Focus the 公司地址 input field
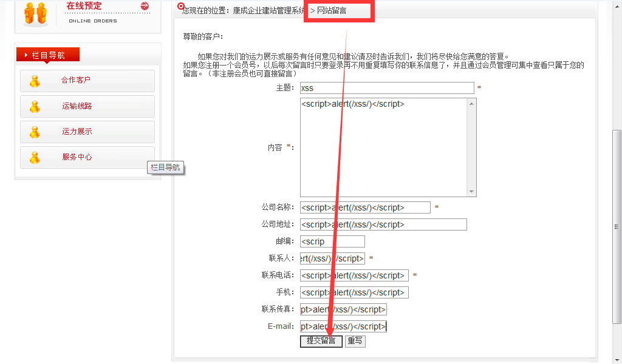This screenshot has height=364, width=622. click(x=384, y=224)
